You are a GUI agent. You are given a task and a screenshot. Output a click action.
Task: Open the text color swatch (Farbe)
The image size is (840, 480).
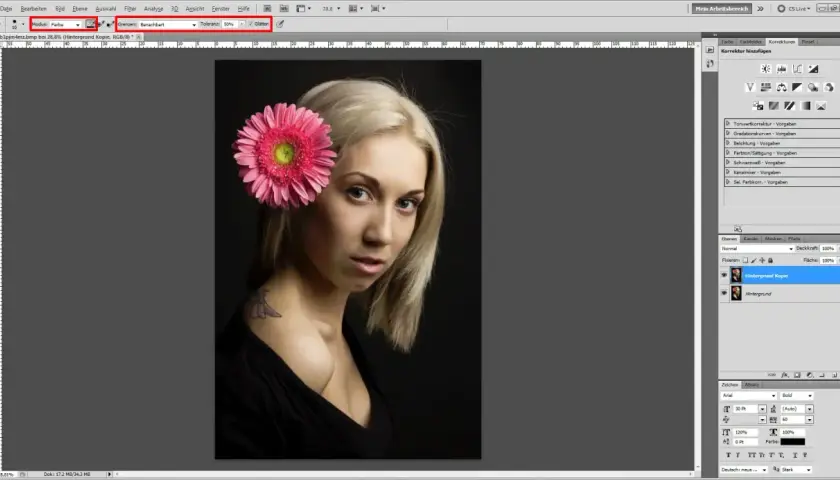(x=792, y=441)
